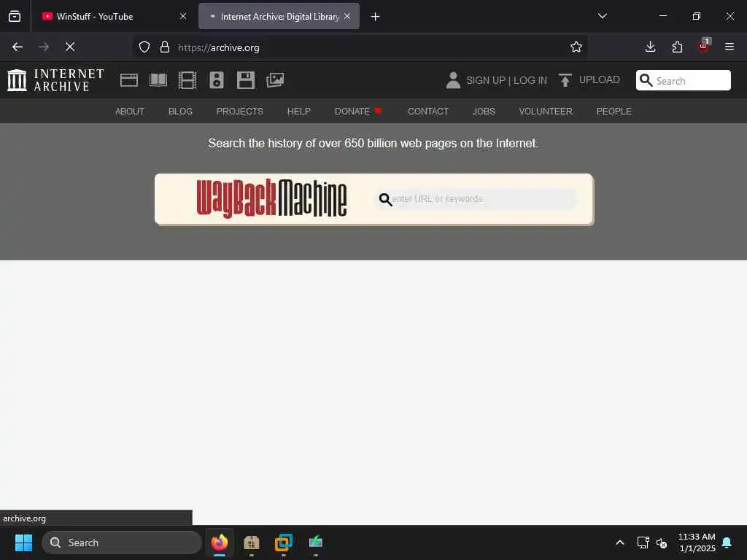Click SIGN UP link
747x560 pixels.
coord(485,80)
